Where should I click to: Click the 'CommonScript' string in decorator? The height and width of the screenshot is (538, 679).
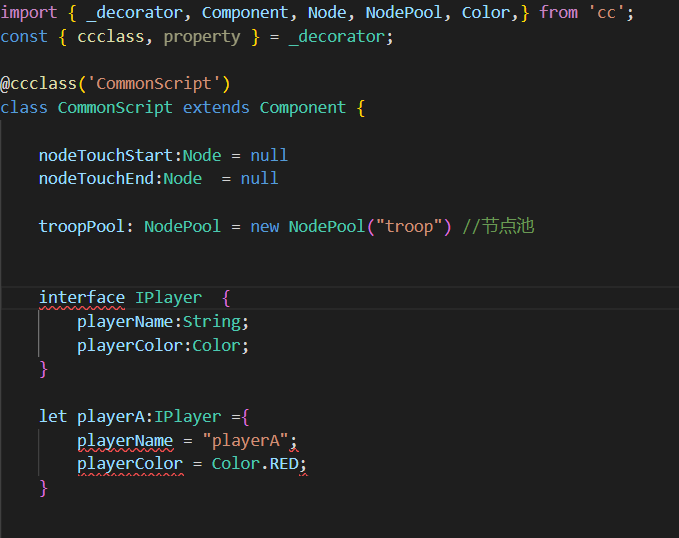click(x=154, y=83)
